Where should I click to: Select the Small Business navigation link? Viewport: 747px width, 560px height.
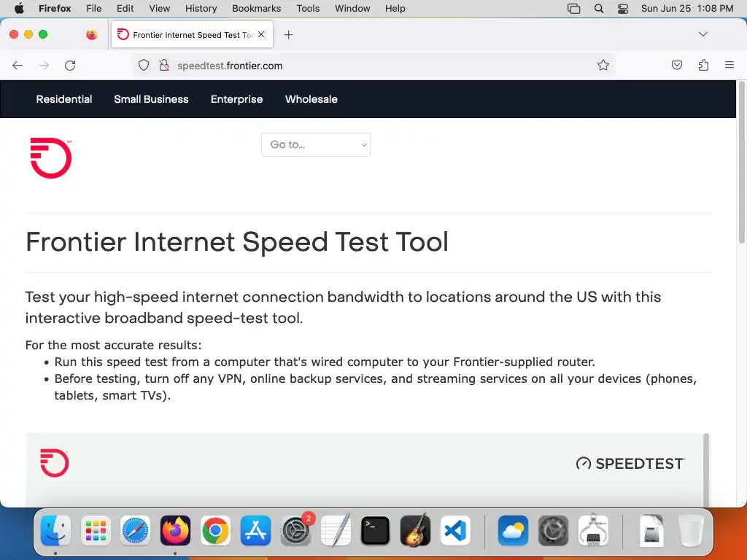tap(151, 99)
